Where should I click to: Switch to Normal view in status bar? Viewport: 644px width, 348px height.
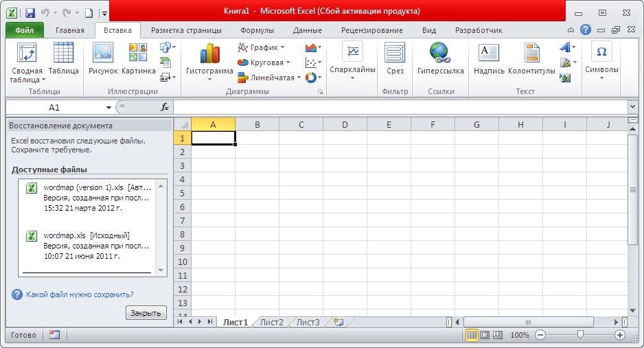tap(472, 335)
